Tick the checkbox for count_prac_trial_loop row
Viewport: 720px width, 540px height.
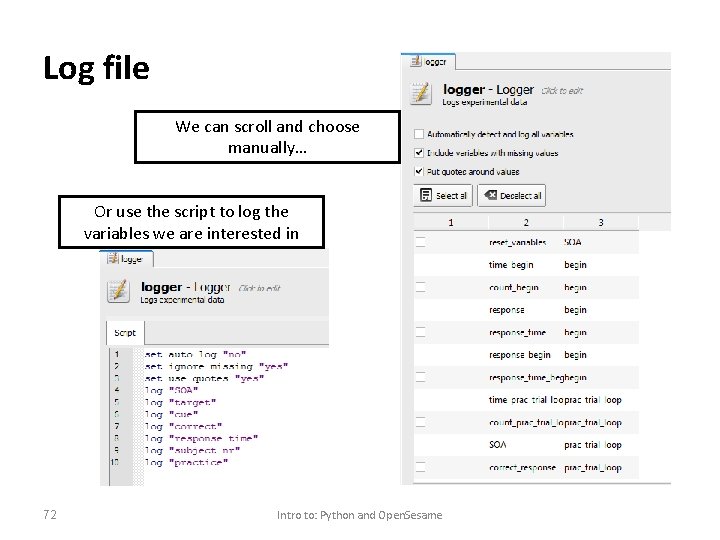coord(420,422)
